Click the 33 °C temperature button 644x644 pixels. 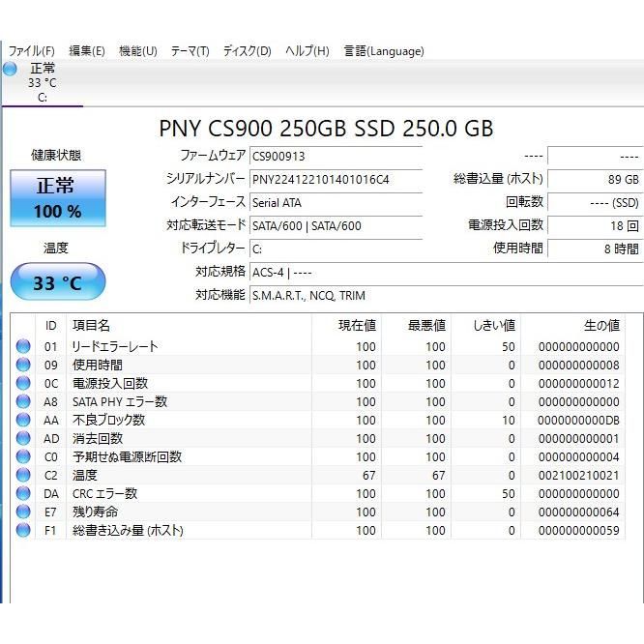click(58, 281)
